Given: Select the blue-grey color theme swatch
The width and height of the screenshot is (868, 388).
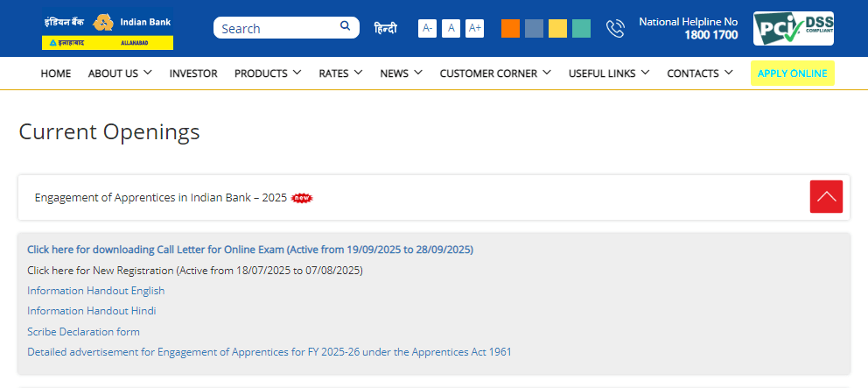Looking at the screenshot, I should 535,28.
